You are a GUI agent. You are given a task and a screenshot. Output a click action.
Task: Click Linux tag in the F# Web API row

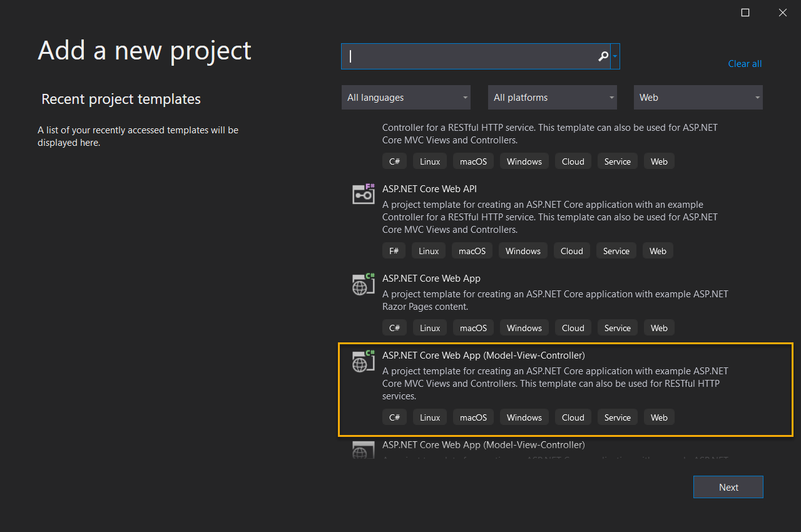(x=429, y=251)
